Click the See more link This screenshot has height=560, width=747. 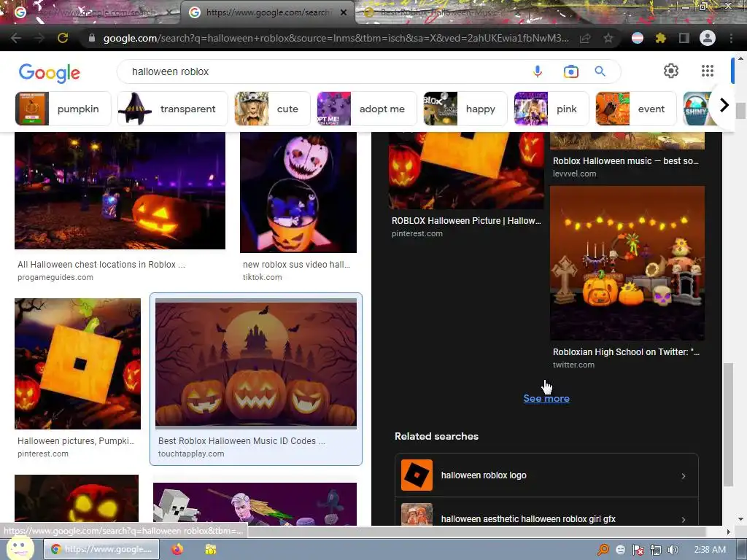pyautogui.click(x=546, y=399)
